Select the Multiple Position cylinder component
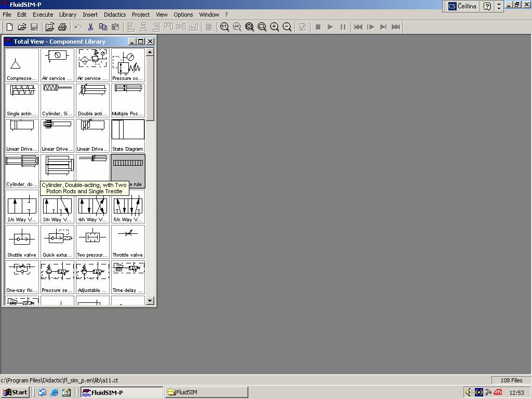This screenshot has width=532, height=399. tap(128, 100)
